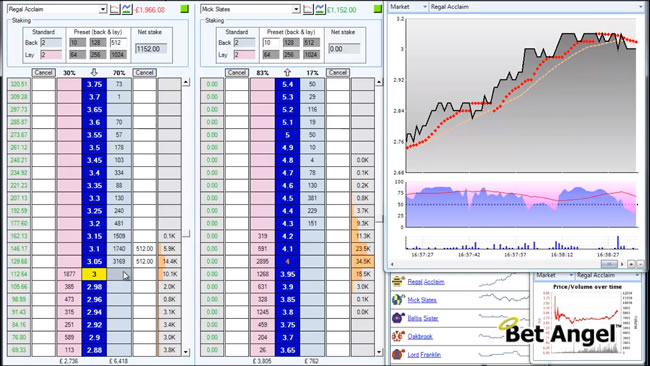
Task: Select the 10 preset stake on Mick Slates ladder
Action: (x=271, y=42)
